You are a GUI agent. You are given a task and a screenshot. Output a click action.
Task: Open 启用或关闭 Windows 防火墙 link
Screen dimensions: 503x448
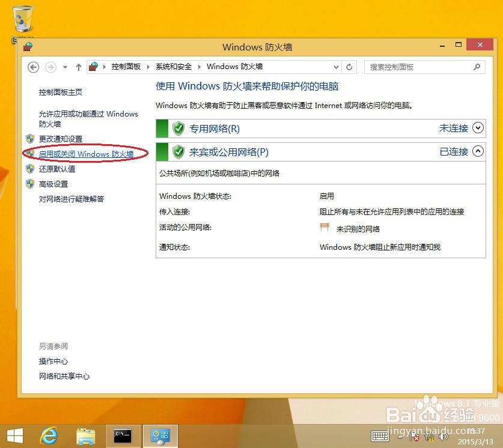86,154
